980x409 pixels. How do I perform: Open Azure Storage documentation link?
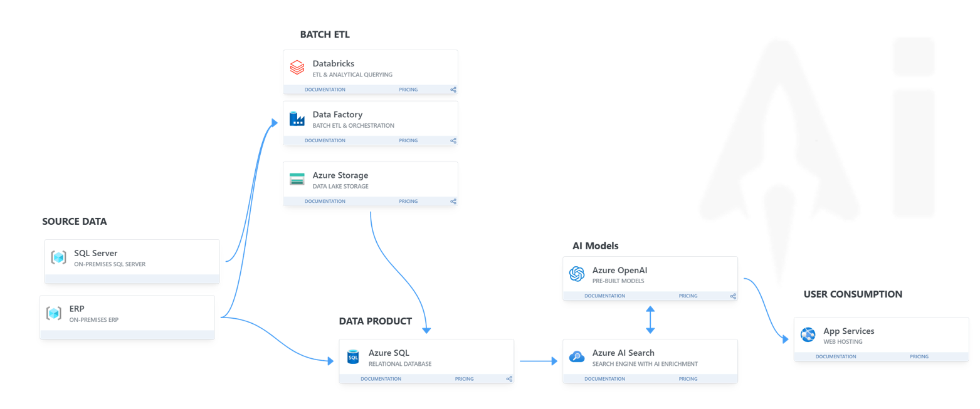pyautogui.click(x=325, y=202)
